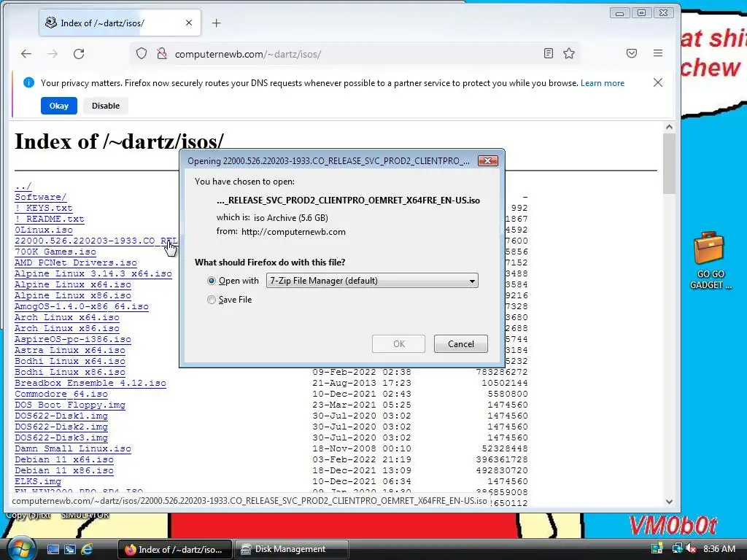Click the scrollbar down arrow
The height and width of the screenshot is (560, 747).
click(x=669, y=502)
